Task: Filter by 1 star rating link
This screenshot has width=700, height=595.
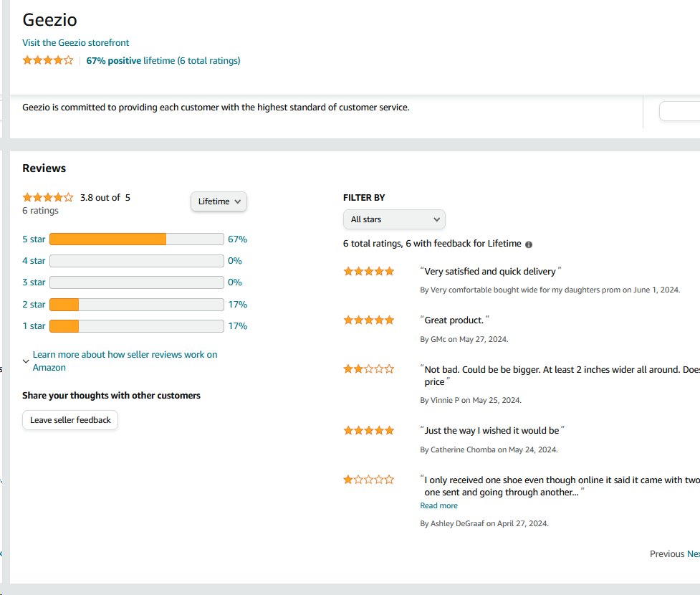Action: [x=34, y=326]
